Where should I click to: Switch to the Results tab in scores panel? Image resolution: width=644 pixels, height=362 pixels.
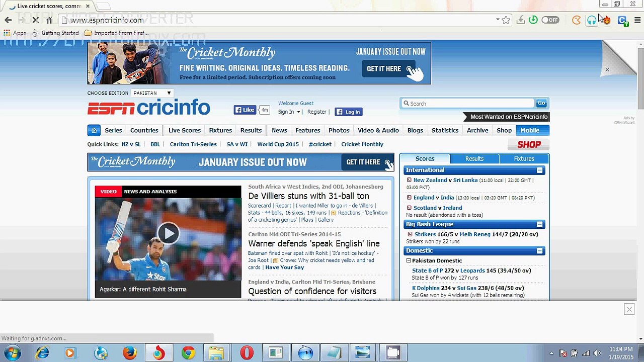pyautogui.click(x=474, y=159)
